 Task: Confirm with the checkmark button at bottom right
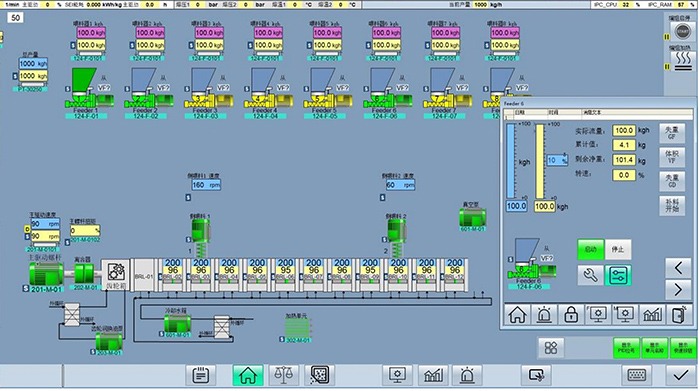tap(680, 375)
